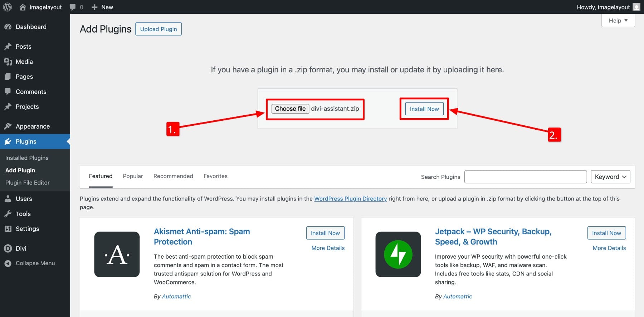Click the Automattic author link under Akismet
This screenshot has height=317, width=644.
click(176, 296)
